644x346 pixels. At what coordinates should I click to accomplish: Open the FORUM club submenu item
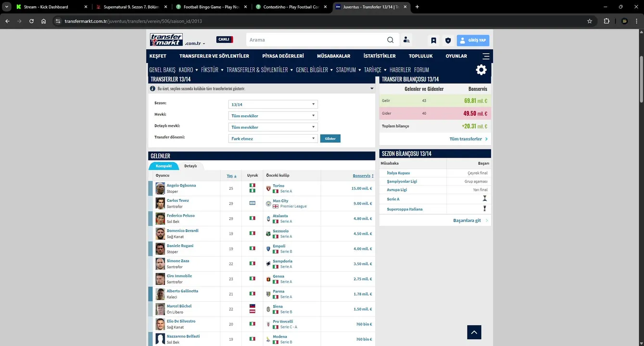click(x=421, y=70)
